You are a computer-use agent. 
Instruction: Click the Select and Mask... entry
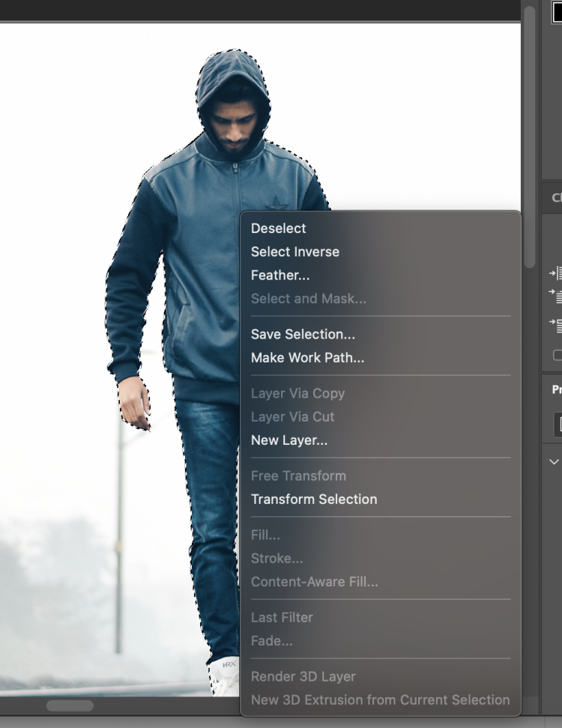point(309,298)
